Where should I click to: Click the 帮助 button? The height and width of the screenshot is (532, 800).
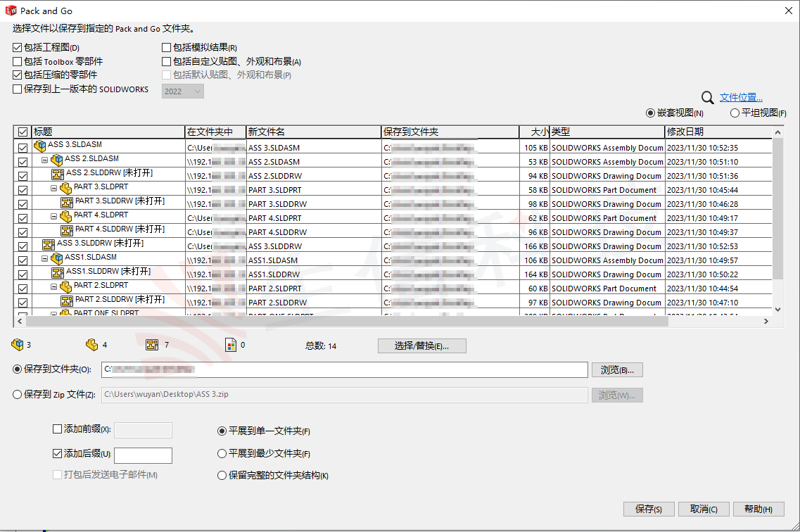point(758,509)
